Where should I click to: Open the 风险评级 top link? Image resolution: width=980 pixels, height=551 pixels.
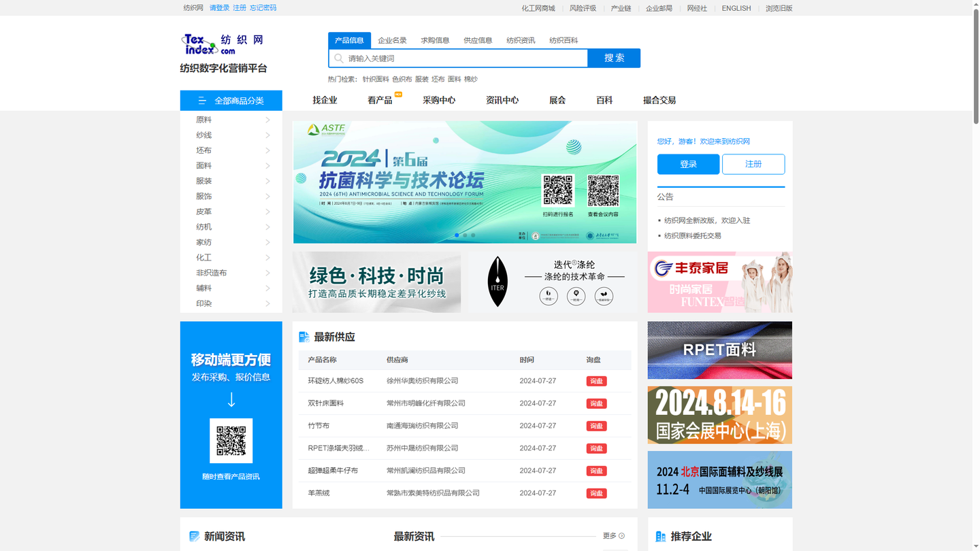(x=583, y=8)
